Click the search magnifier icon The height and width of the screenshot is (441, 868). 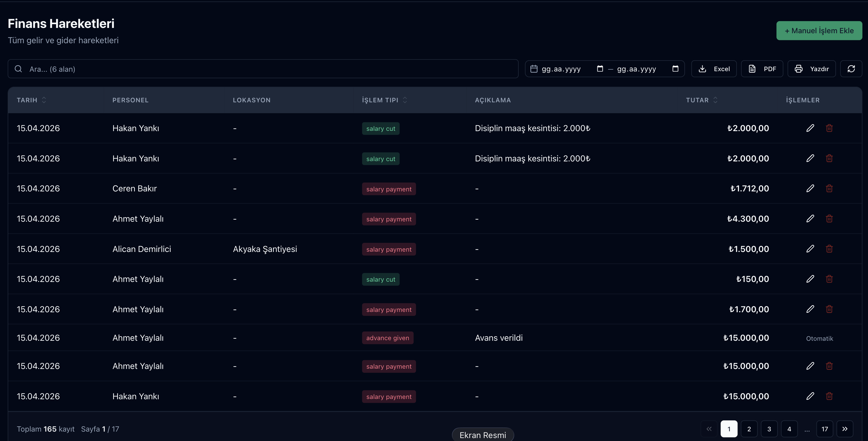[x=19, y=69]
